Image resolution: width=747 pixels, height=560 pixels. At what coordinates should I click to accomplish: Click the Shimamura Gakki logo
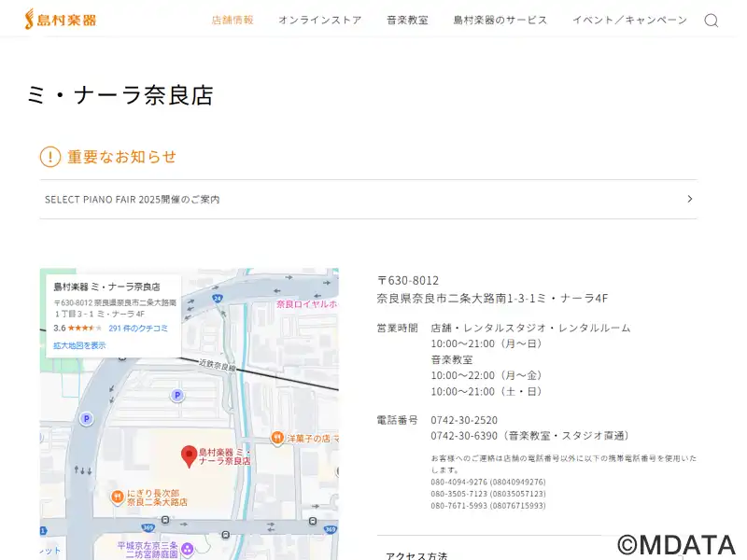60,19
